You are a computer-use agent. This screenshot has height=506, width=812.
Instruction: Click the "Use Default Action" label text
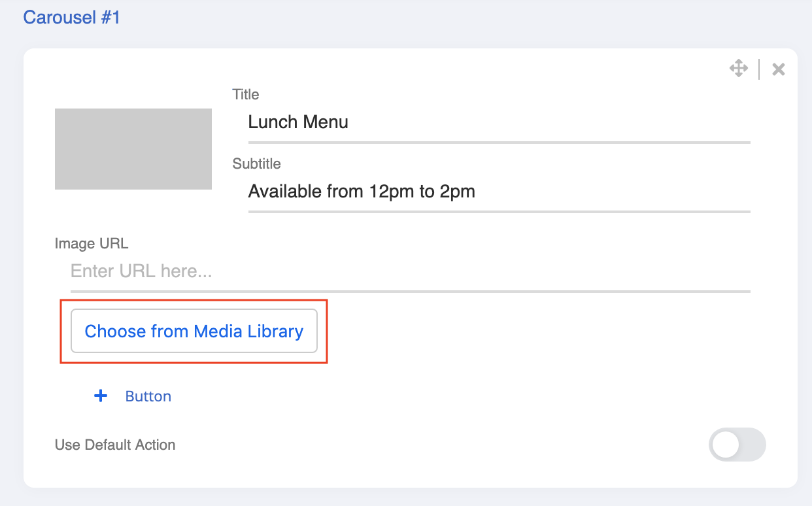pos(115,445)
